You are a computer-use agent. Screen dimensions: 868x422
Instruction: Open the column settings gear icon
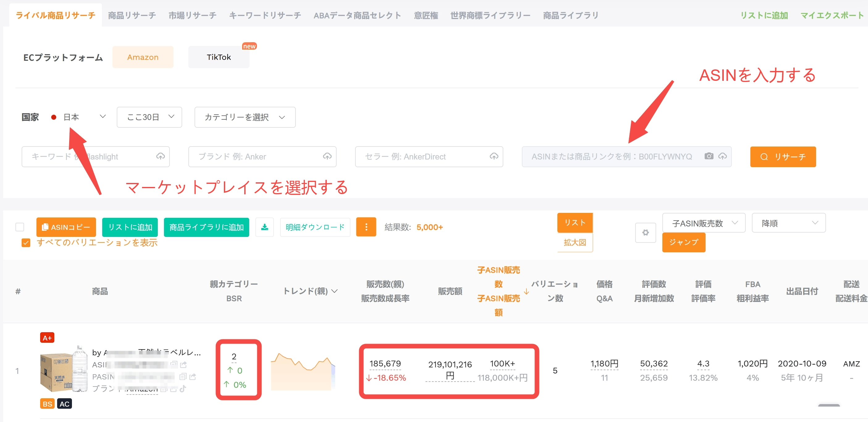point(645,233)
